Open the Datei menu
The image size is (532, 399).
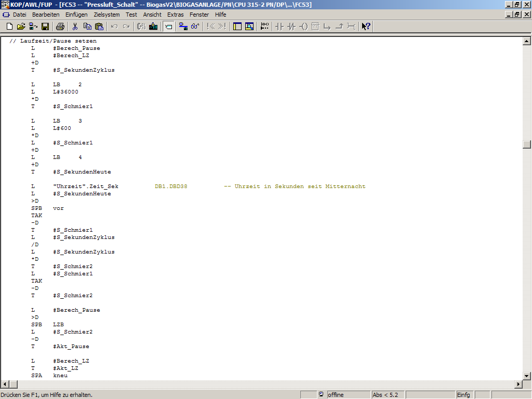pos(19,15)
